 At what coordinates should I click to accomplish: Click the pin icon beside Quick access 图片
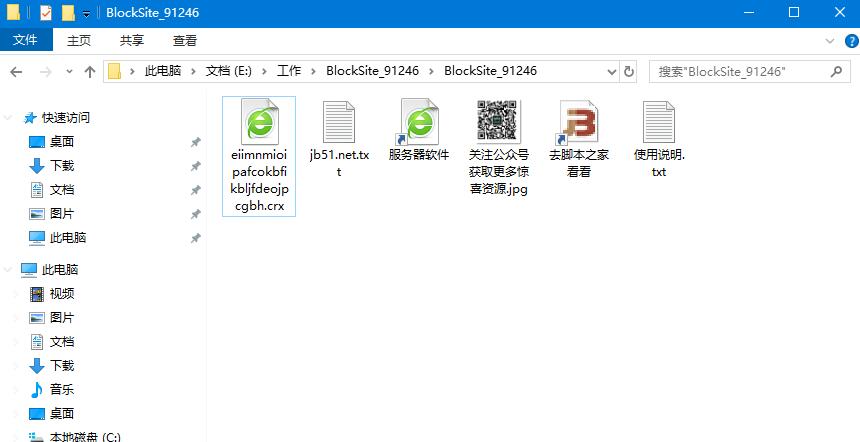(195, 214)
